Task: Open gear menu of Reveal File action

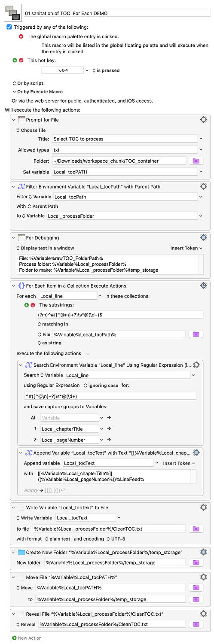Action: [204, 614]
